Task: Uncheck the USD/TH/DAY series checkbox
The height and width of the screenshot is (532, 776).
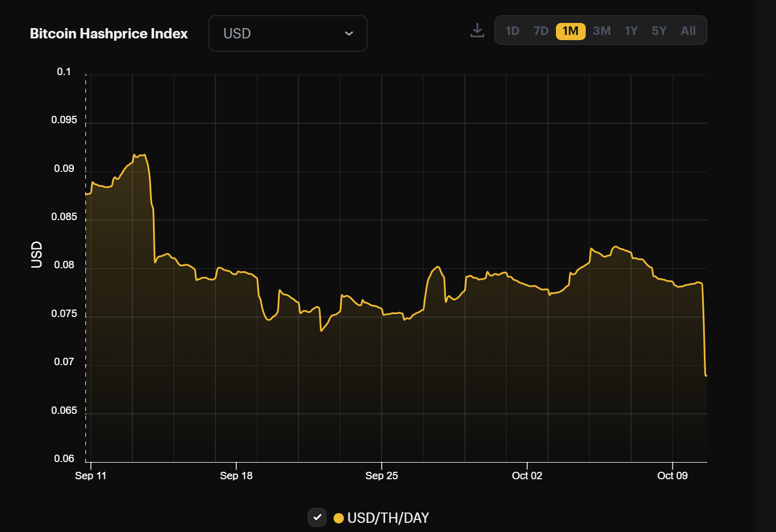Action: 317,517
